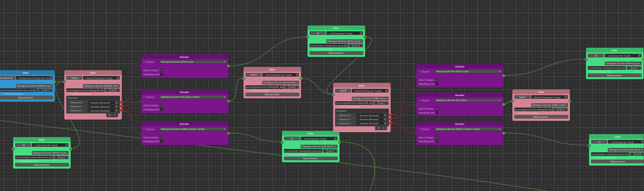644x191 pixels.
Task: Click minus button under 'We kwar' Answers list
Action: pos(384,128)
